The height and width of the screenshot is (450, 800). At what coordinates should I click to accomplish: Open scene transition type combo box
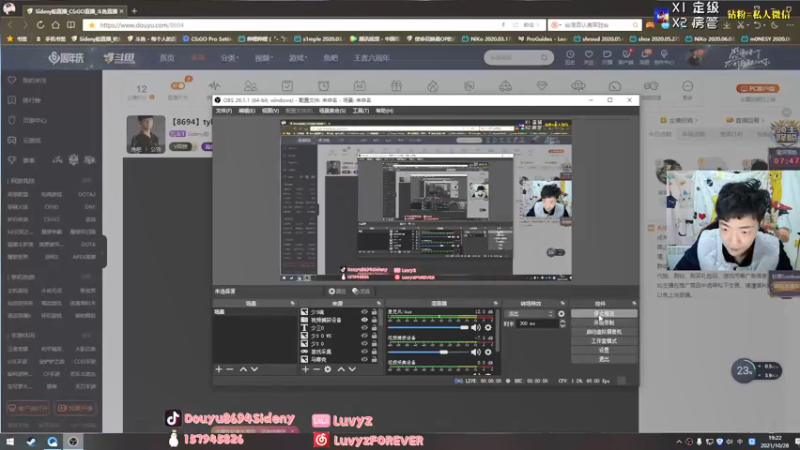(529, 314)
